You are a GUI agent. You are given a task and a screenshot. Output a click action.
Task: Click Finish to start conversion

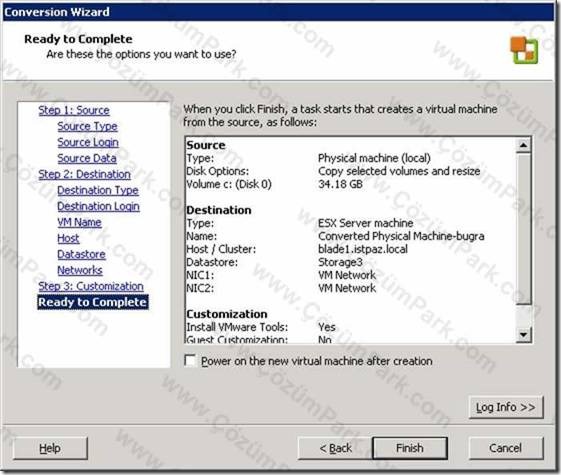(x=410, y=448)
